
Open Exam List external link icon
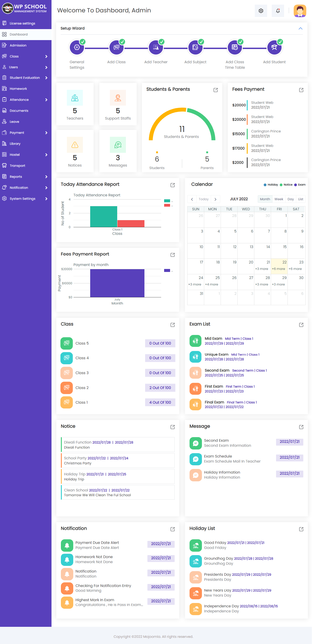click(301, 325)
